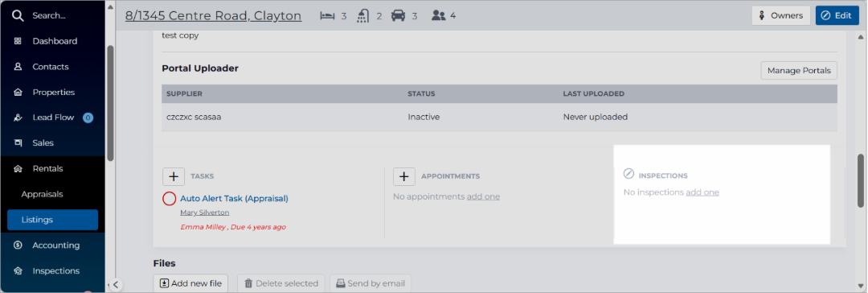The width and height of the screenshot is (868, 293).
Task: Navigate to Sales
Action: (x=43, y=143)
